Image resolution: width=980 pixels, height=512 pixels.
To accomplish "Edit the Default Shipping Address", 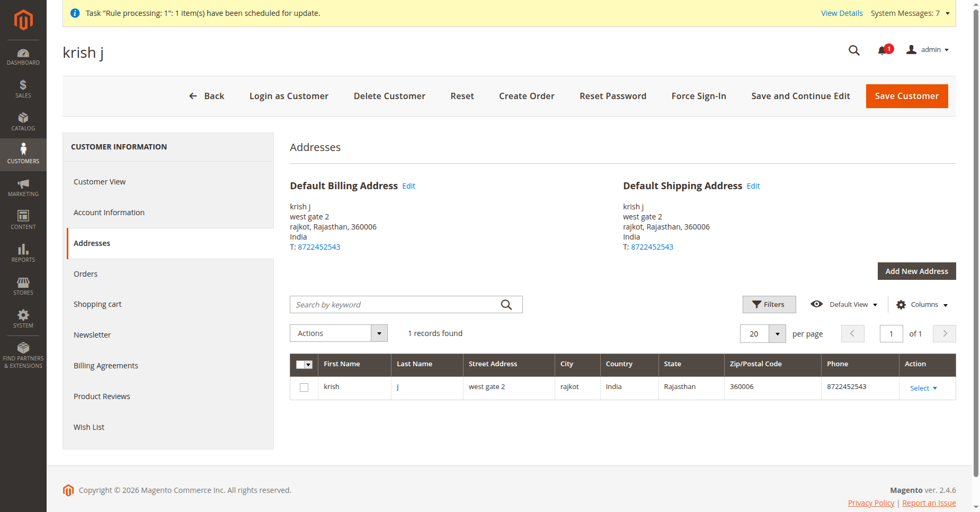I will click(x=753, y=186).
